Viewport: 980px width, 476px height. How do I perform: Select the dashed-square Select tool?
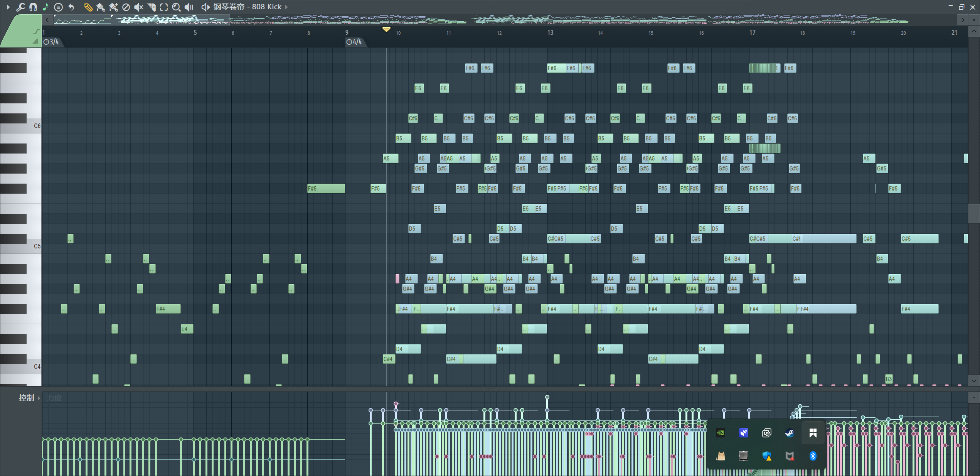[164, 7]
